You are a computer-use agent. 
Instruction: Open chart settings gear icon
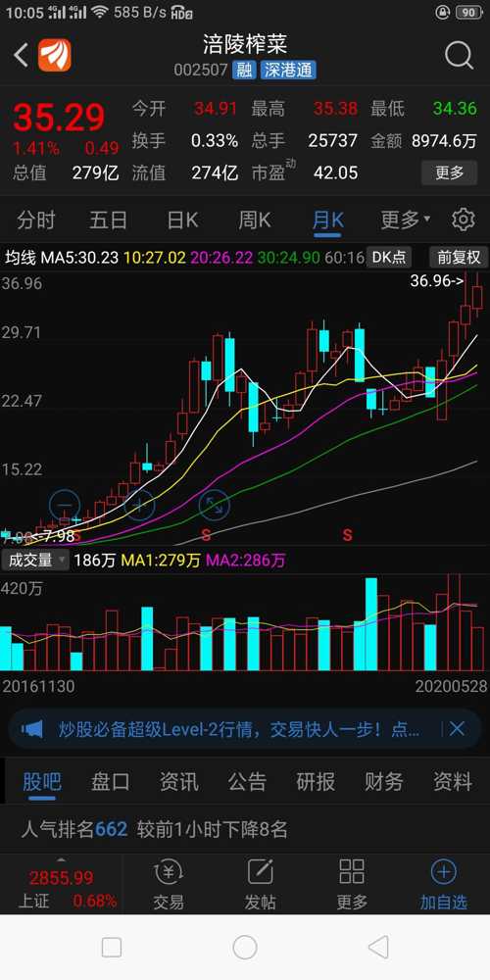(464, 220)
